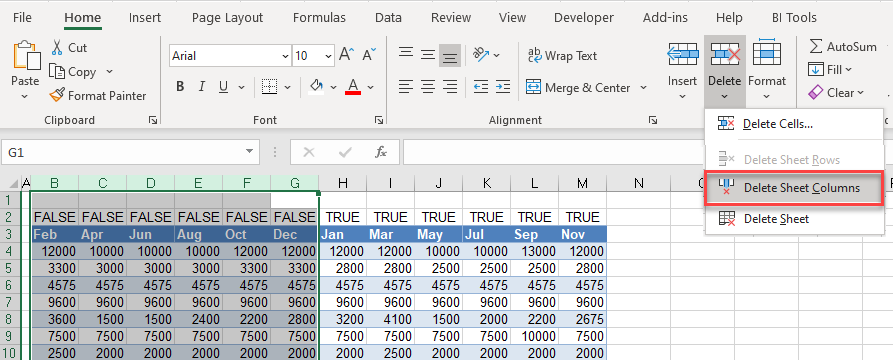Switch to the Formulas ribbon tab
Image resolution: width=893 pixels, height=360 pixels.
[x=319, y=18]
